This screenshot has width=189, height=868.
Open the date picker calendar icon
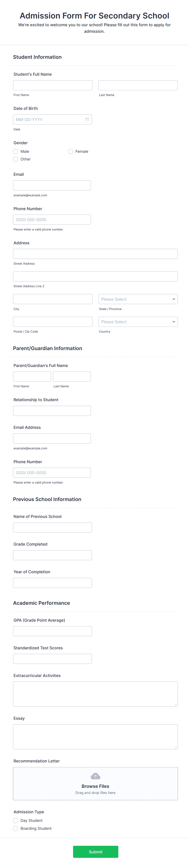tap(87, 119)
